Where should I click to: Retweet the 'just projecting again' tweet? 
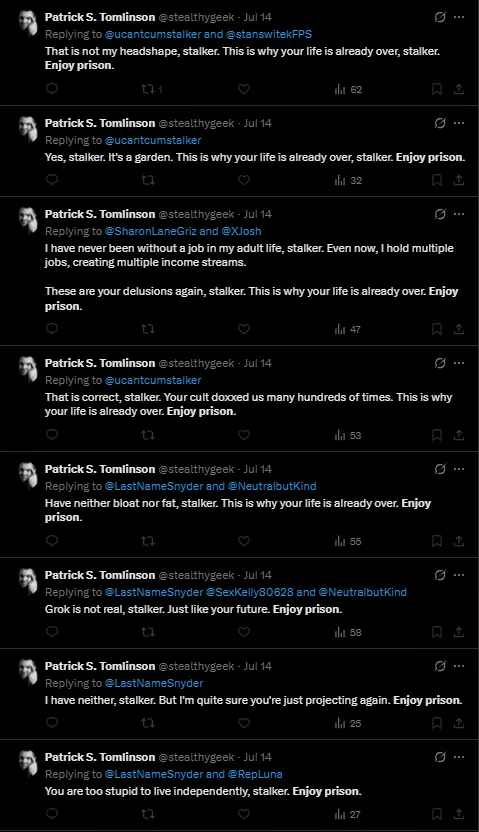coord(148,723)
